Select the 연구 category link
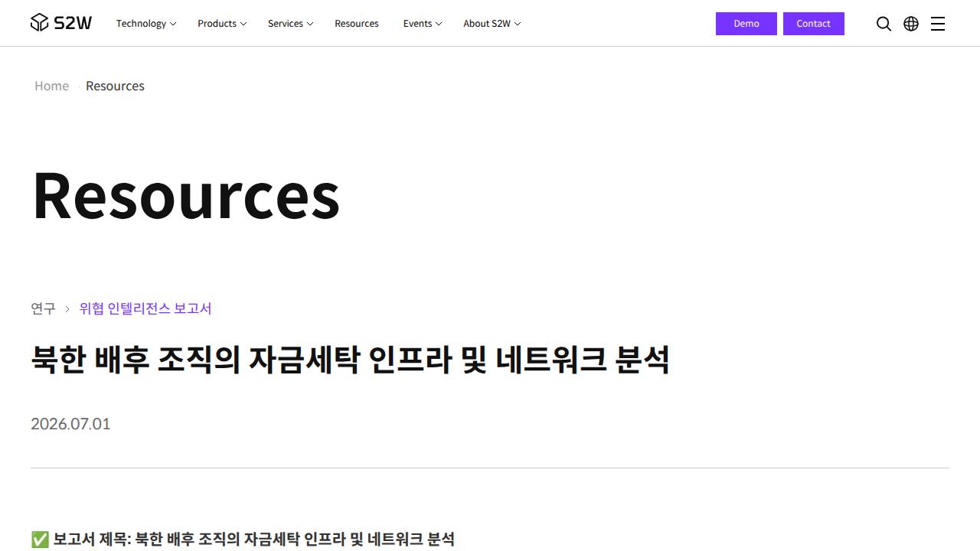 [43, 308]
